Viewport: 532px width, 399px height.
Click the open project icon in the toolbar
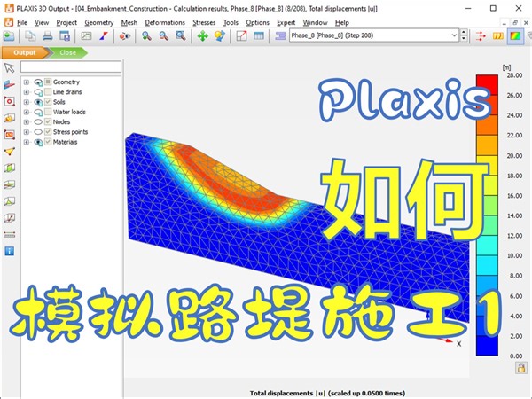[9, 35]
